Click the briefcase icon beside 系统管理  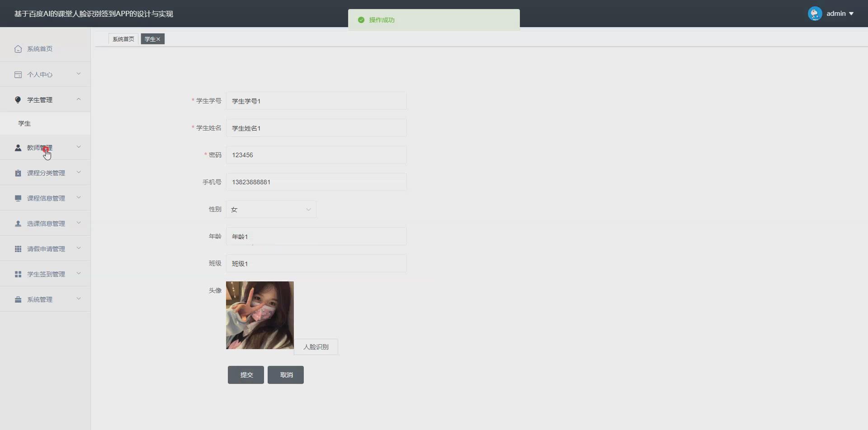[18, 299]
